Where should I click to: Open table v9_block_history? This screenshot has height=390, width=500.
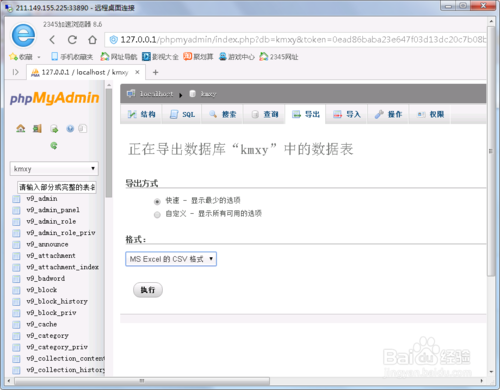point(57,302)
